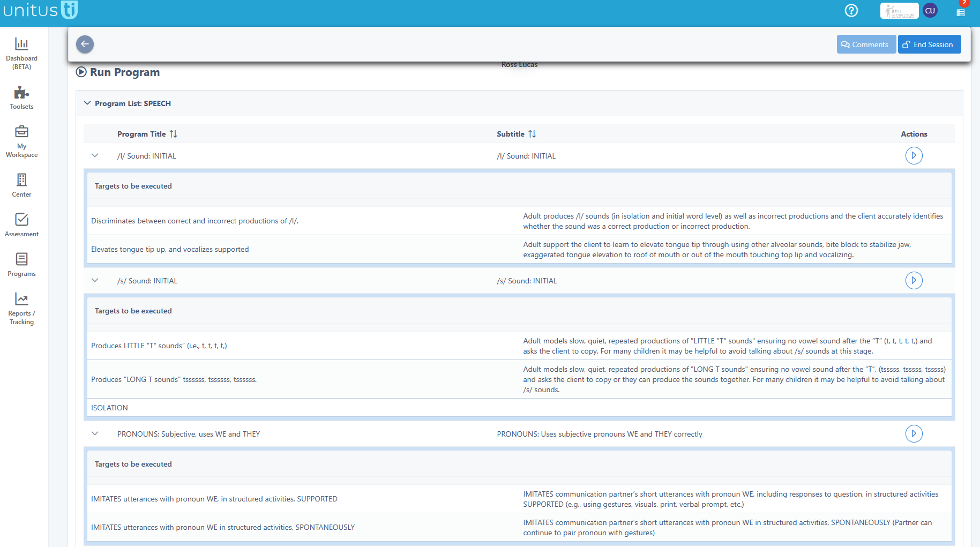Screen dimensions: 980x547
Task: Collapse the Program List: SPEECH section
Action: click(88, 103)
